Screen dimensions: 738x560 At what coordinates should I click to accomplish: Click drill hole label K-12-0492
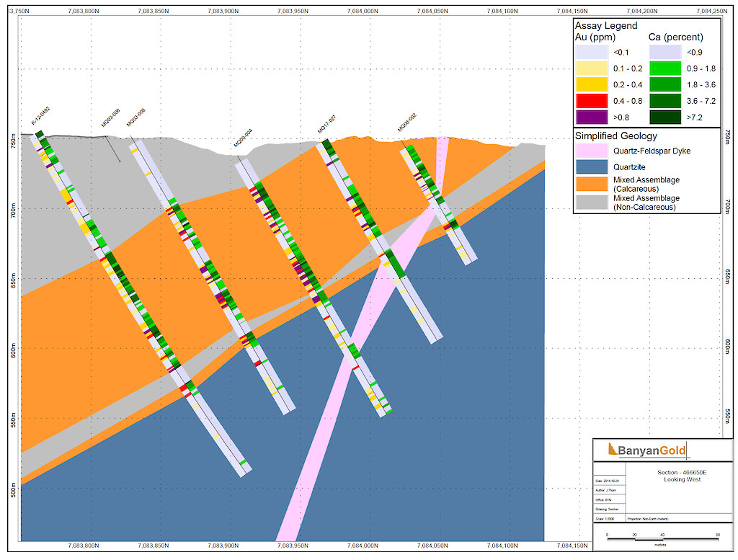(x=40, y=116)
